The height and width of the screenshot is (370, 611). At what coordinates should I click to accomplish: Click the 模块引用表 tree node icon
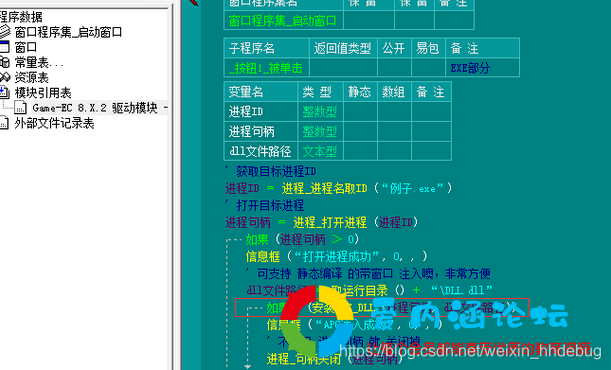[4, 92]
